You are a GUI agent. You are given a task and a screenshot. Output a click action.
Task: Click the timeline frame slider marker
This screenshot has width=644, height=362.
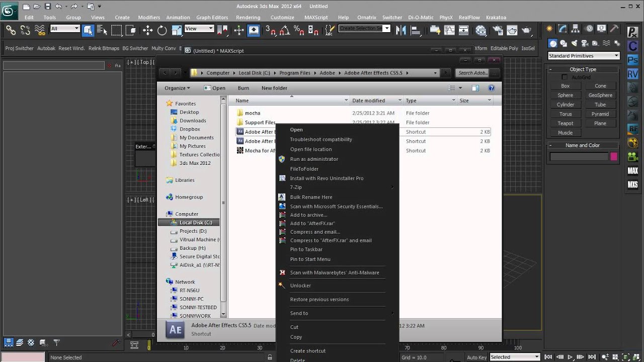coord(149,345)
